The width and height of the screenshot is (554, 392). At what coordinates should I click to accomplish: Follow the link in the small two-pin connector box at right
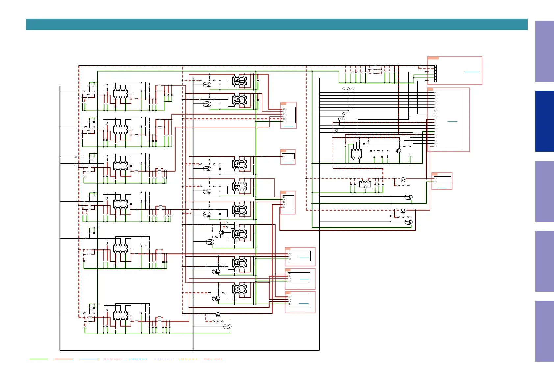[x=442, y=188]
